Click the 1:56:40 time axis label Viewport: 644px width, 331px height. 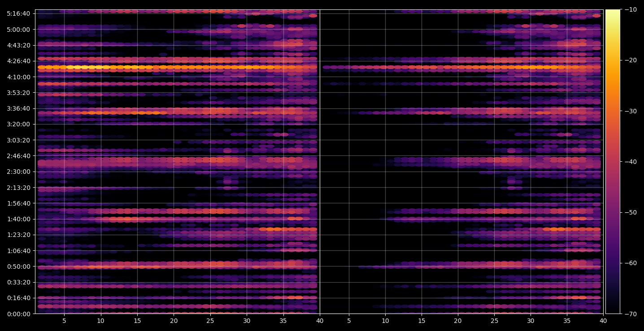pyautogui.click(x=18, y=203)
